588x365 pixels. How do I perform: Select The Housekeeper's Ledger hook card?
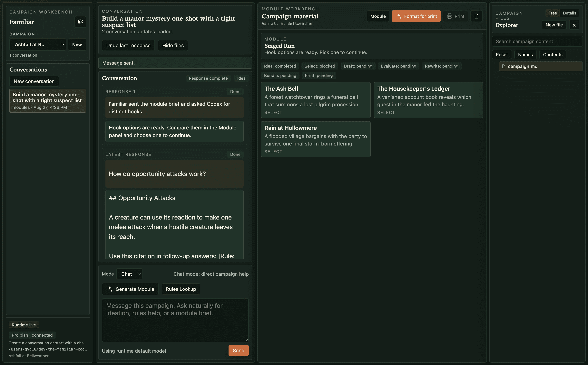tap(428, 100)
